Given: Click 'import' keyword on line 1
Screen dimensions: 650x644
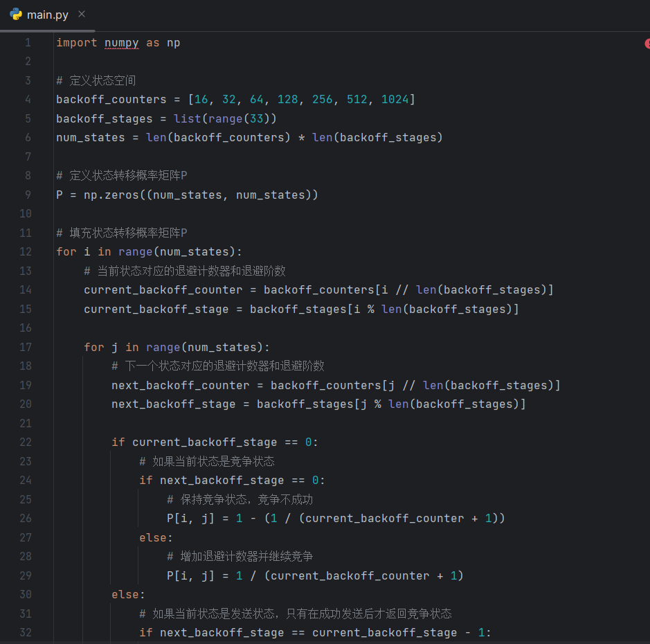Looking at the screenshot, I should tap(77, 43).
